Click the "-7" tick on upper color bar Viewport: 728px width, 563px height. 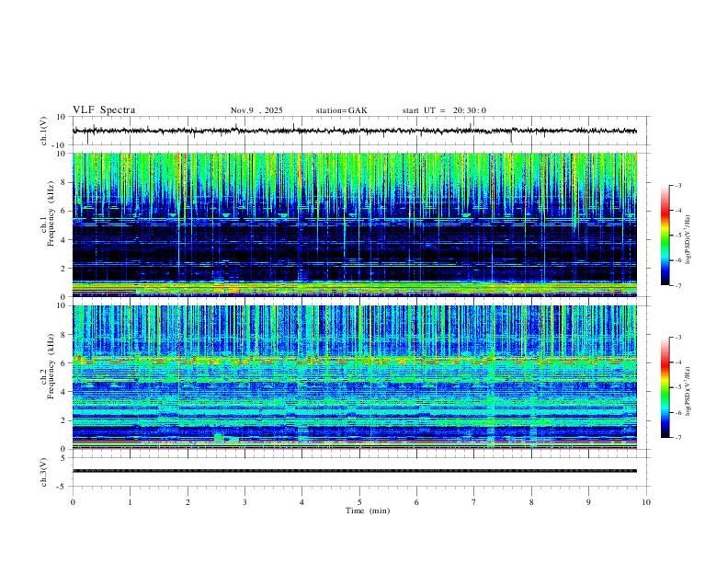point(677,285)
